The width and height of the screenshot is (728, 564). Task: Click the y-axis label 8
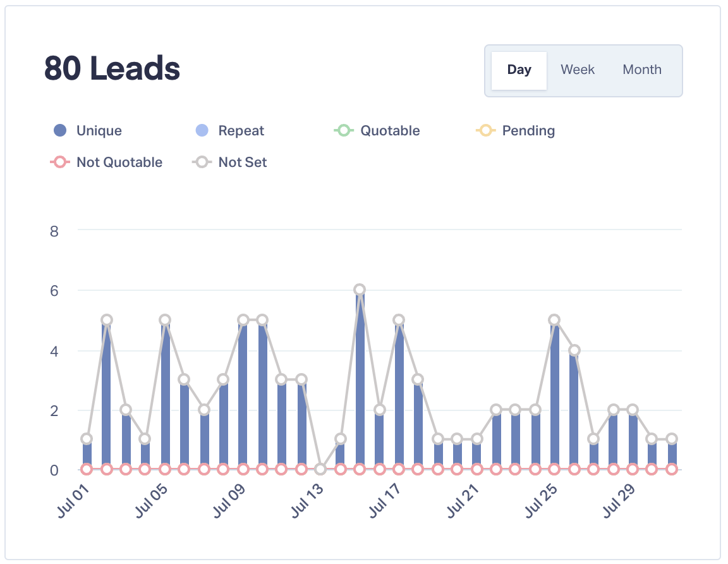point(54,231)
